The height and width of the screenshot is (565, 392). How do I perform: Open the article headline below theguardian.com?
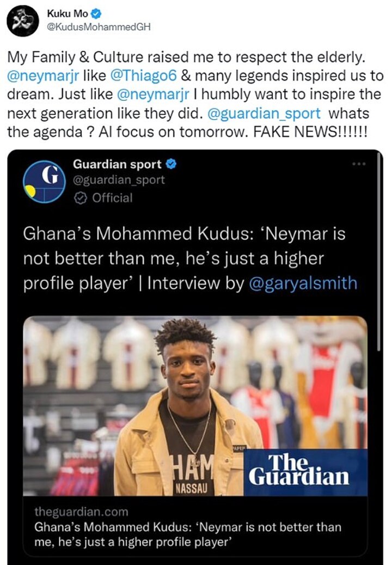[x=188, y=535]
